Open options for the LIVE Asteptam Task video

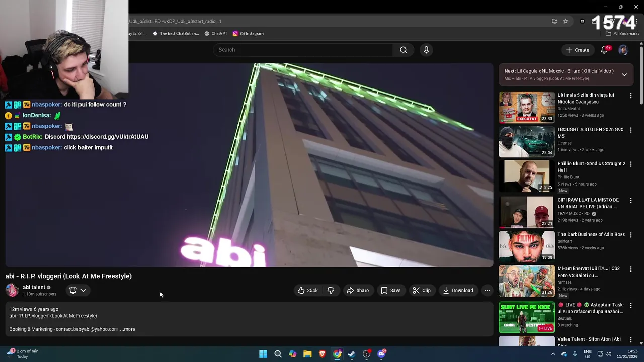click(x=630, y=305)
